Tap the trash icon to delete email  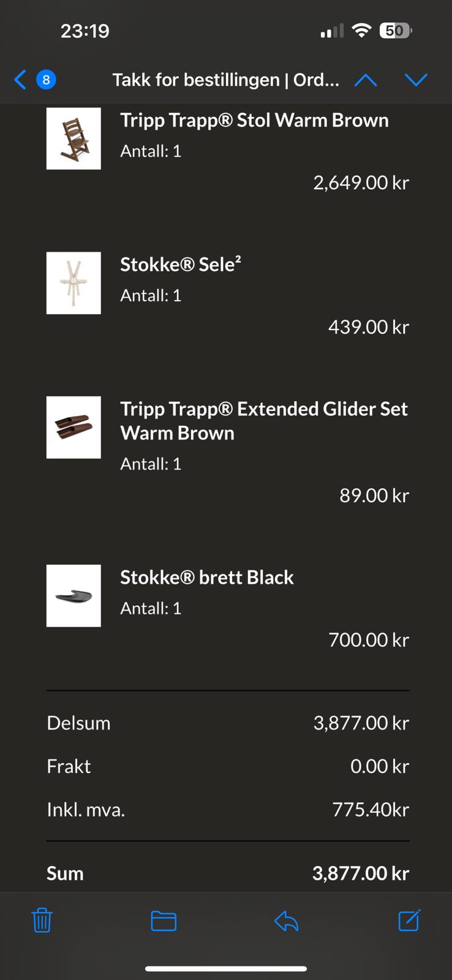42,921
